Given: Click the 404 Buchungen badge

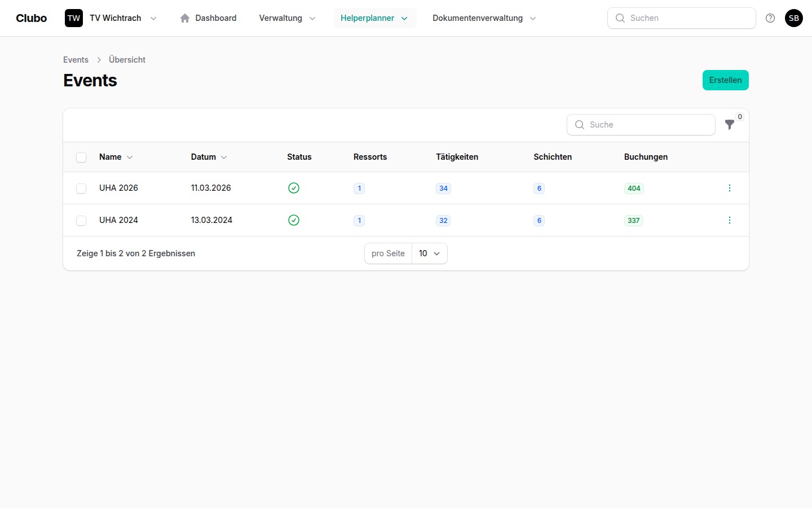Looking at the screenshot, I should [x=634, y=189].
